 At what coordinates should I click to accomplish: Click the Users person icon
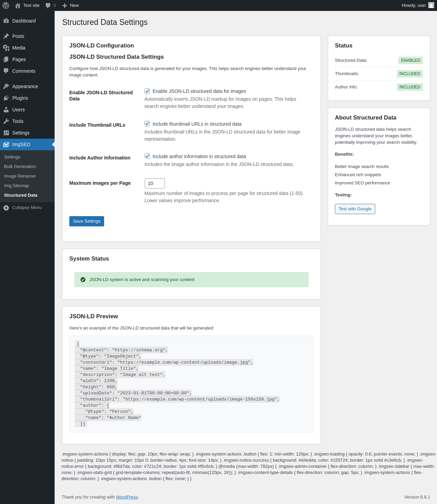click(6, 110)
